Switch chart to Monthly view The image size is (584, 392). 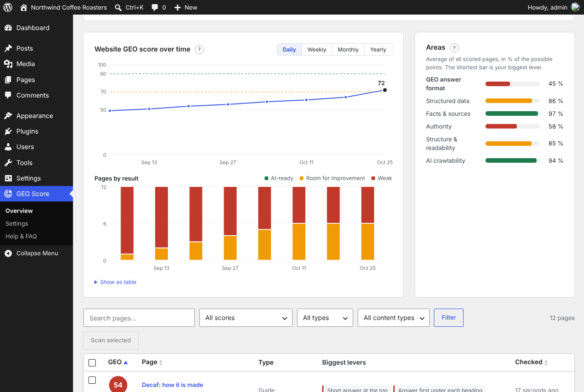click(348, 50)
